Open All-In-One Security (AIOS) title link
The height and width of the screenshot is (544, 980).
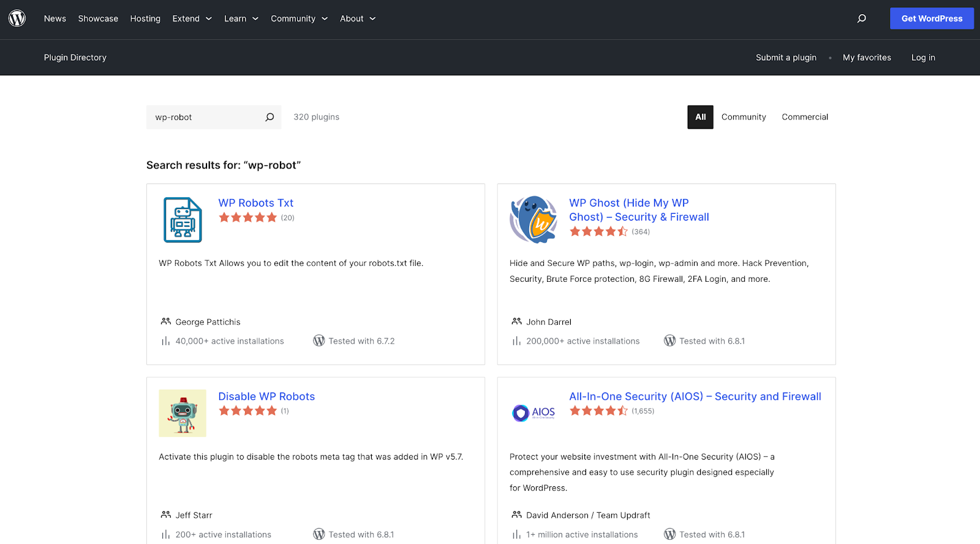click(695, 396)
